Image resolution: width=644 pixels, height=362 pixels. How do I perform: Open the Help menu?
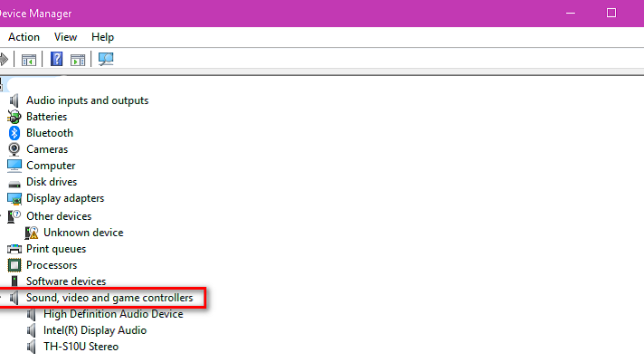tap(102, 37)
